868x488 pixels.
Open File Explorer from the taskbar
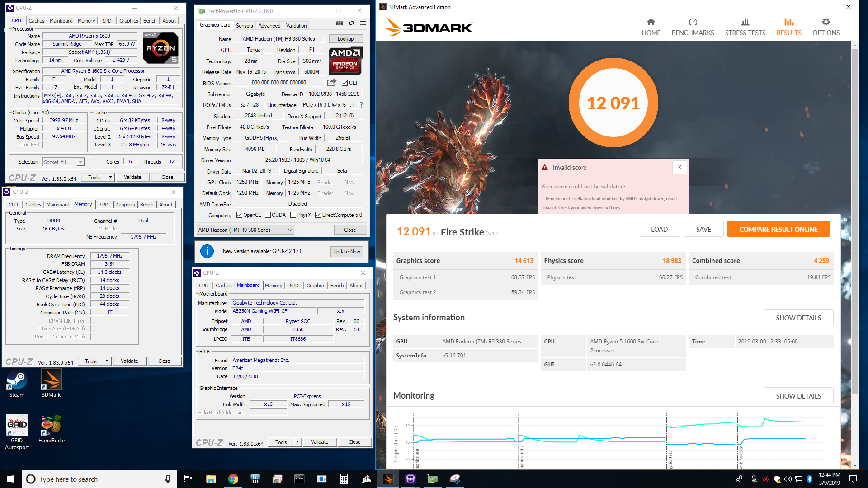point(211,479)
